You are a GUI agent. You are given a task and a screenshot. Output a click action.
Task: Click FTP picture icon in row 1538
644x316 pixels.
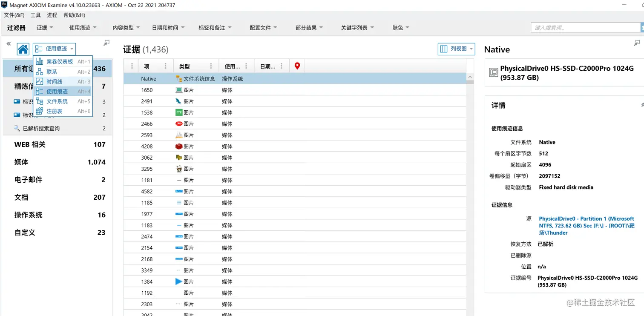179,112
